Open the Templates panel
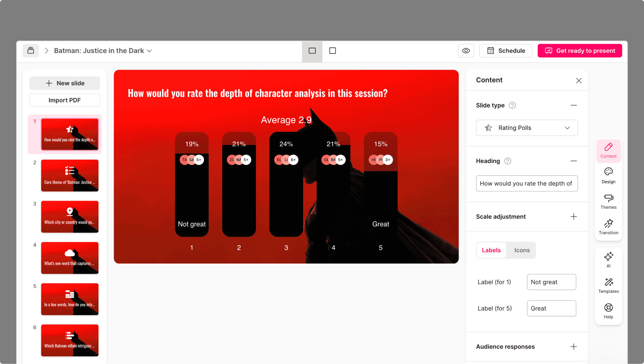 (x=608, y=285)
